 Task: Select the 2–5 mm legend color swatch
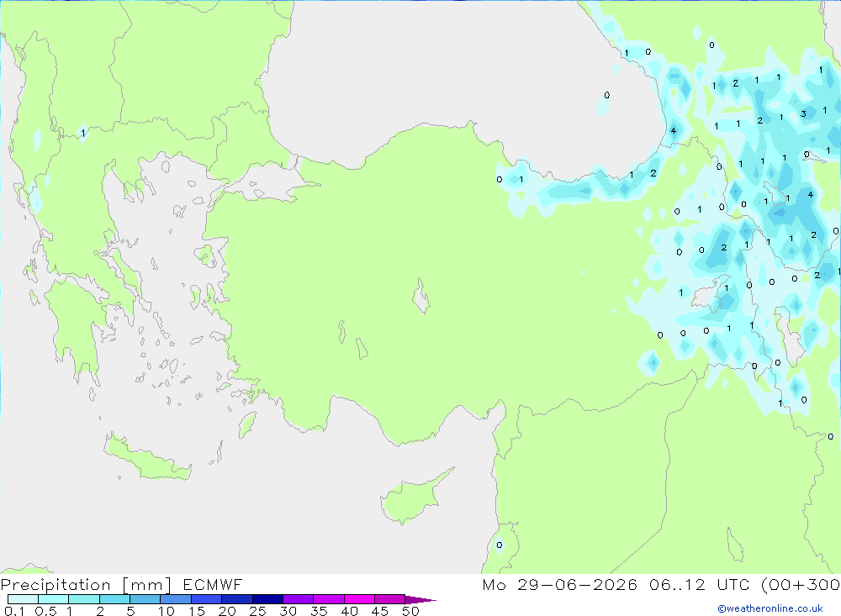[114, 599]
